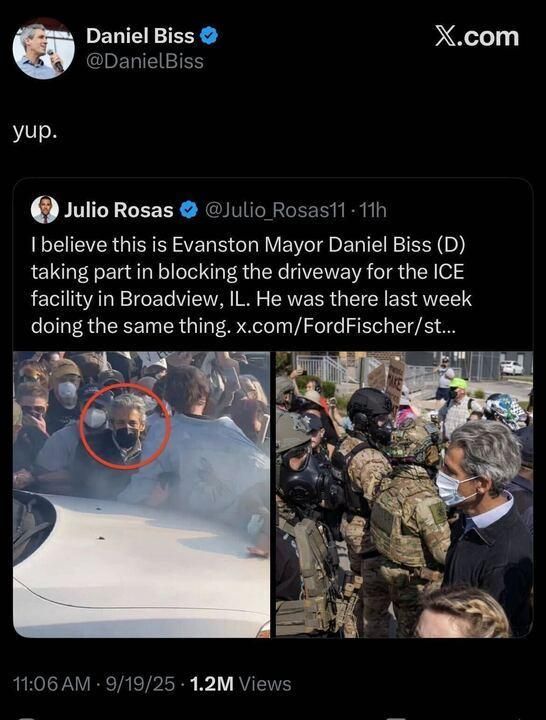Click the "yup." post text

coord(35,133)
